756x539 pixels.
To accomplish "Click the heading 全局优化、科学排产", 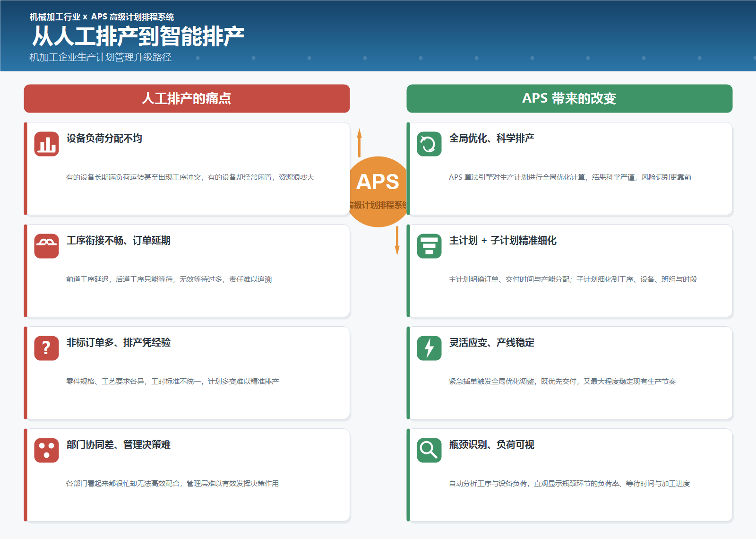I will 491,138.
